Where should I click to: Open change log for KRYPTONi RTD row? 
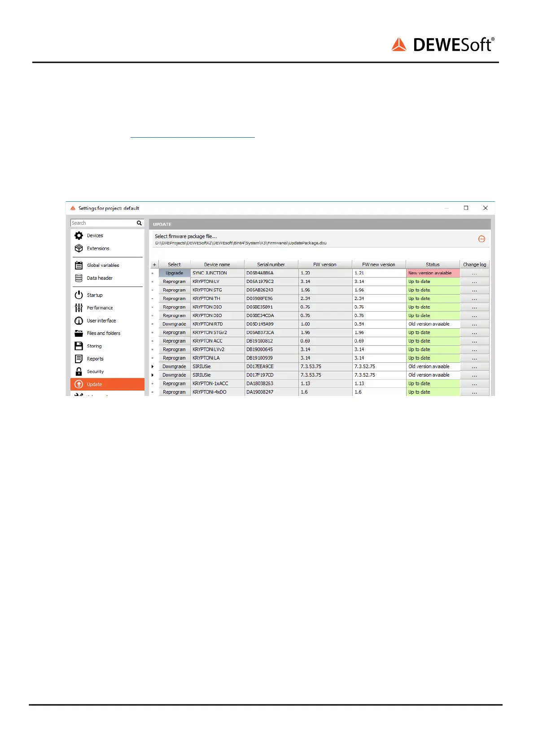click(474, 324)
